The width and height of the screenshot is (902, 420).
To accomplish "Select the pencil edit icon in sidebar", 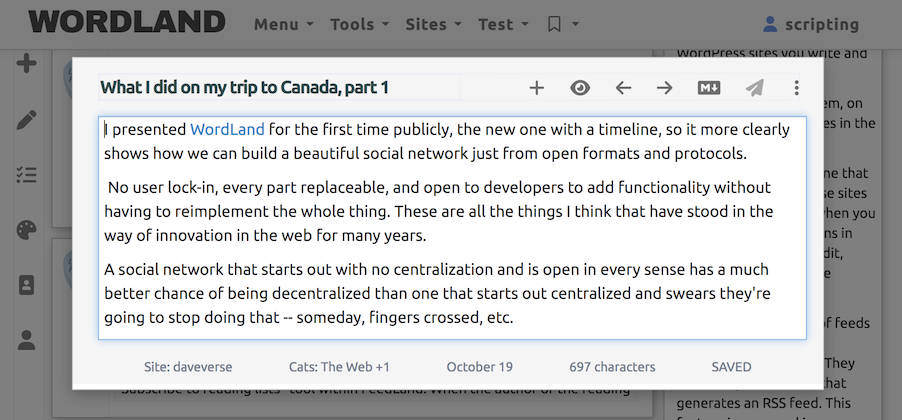I will [x=27, y=120].
